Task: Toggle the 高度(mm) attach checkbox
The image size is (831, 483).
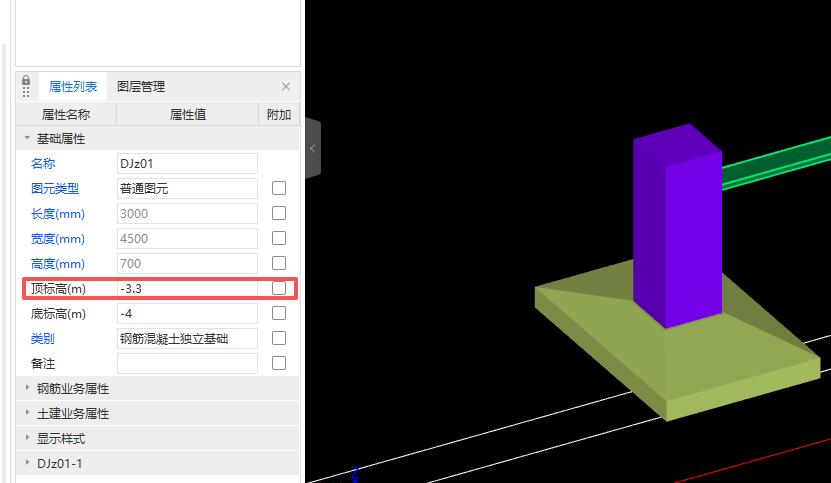Action: pyautogui.click(x=279, y=263)
